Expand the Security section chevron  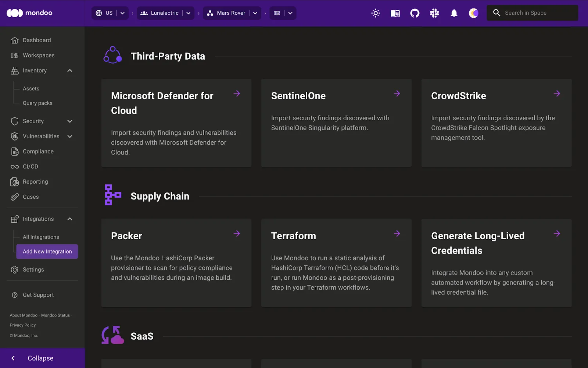(70, 121)
